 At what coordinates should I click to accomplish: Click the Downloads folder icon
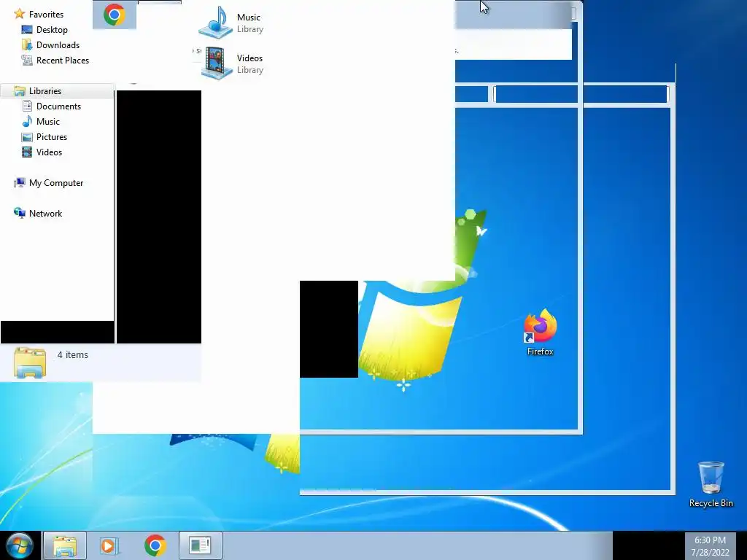pyautogui.click(x=27, y=44)
